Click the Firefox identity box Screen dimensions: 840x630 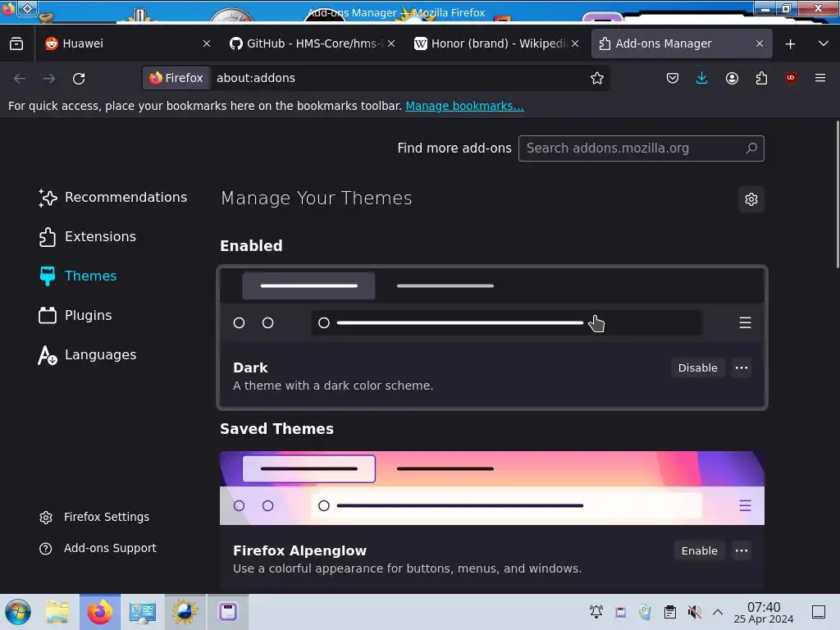(x=176, y=78)
